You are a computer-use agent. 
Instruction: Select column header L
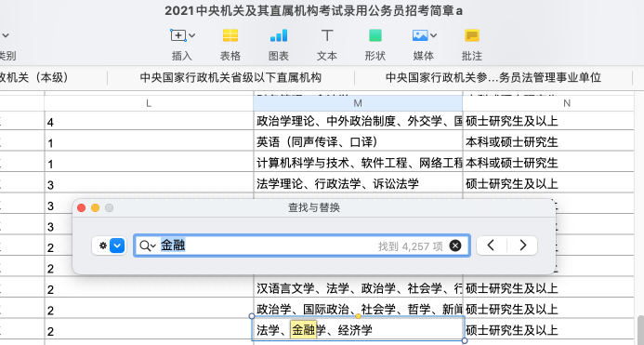149,103
